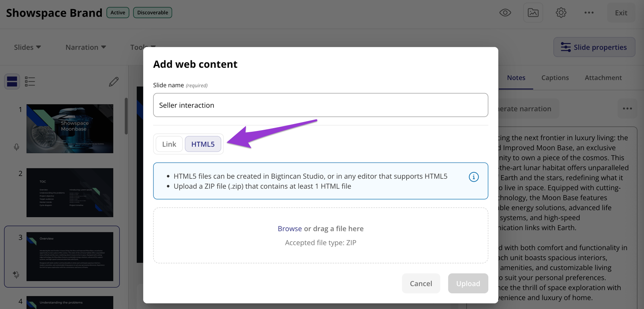The image size is (644, 309).
Task: Click the Accepted file type ZIP text
Action: tap(320, 243)
